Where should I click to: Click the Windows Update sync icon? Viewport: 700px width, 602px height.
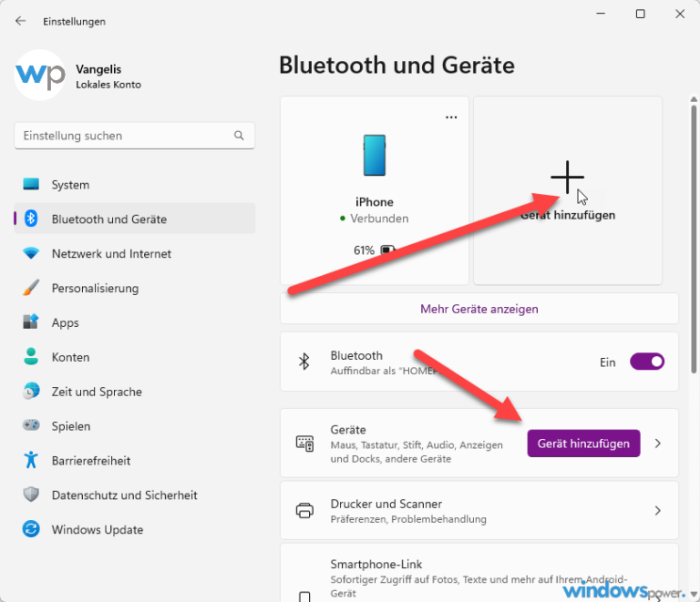coord(31,529)
